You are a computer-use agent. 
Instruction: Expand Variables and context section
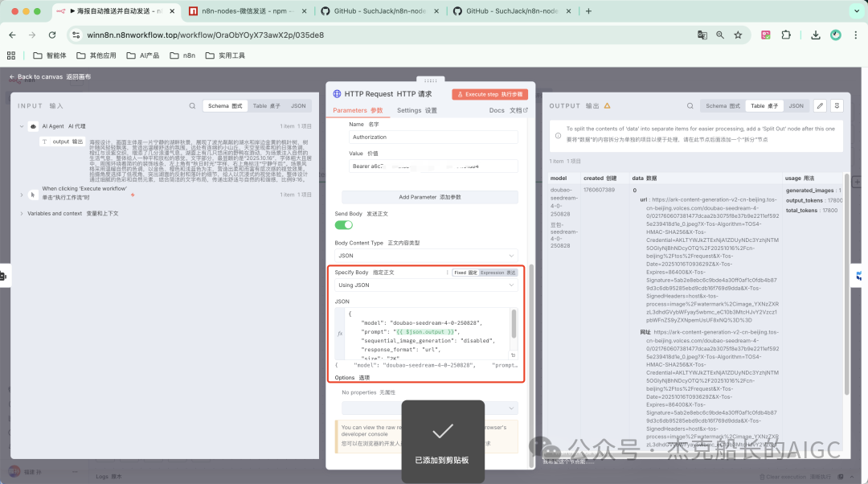click(x=22, y=213)
